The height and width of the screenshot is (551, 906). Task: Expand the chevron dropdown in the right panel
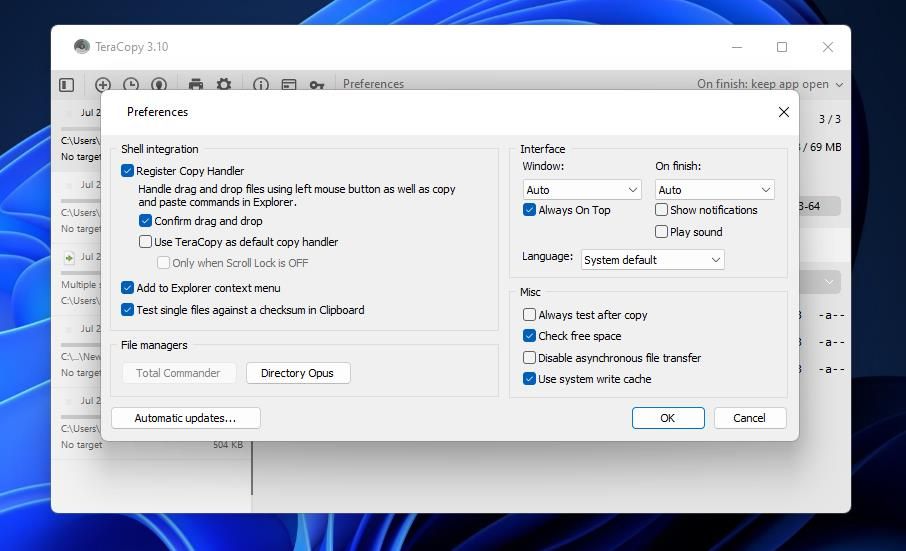(829, 282)
